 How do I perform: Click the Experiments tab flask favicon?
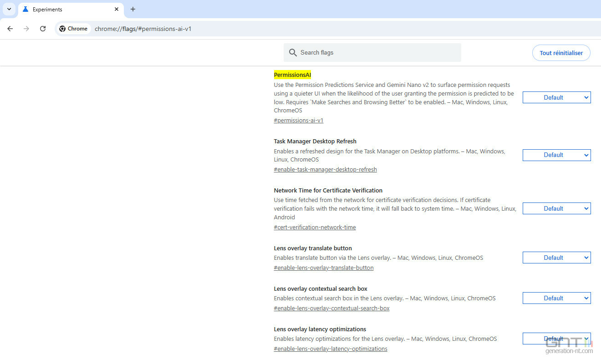tap(25, 9)
